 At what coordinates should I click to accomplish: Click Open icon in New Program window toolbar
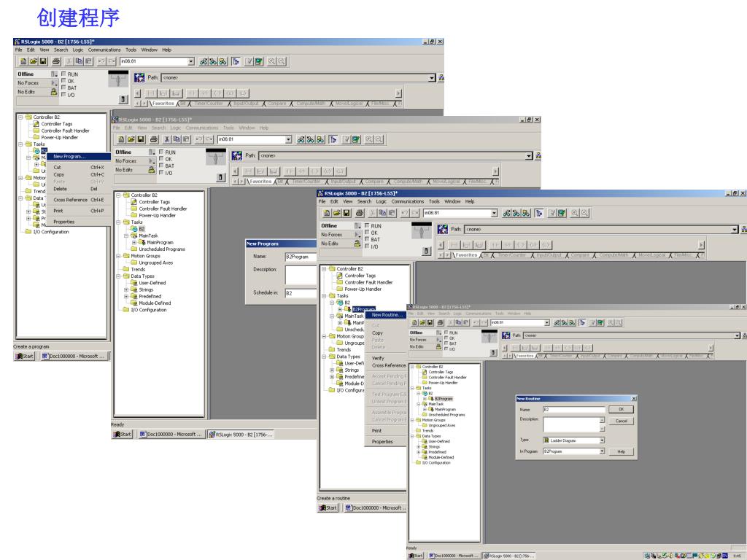click(x=131, y=139)
